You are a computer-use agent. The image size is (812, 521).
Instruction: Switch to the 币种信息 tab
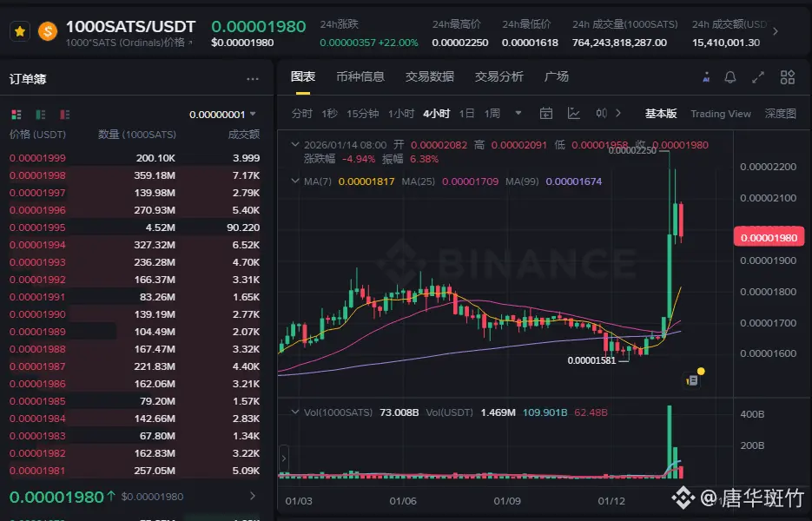point(360,76)
